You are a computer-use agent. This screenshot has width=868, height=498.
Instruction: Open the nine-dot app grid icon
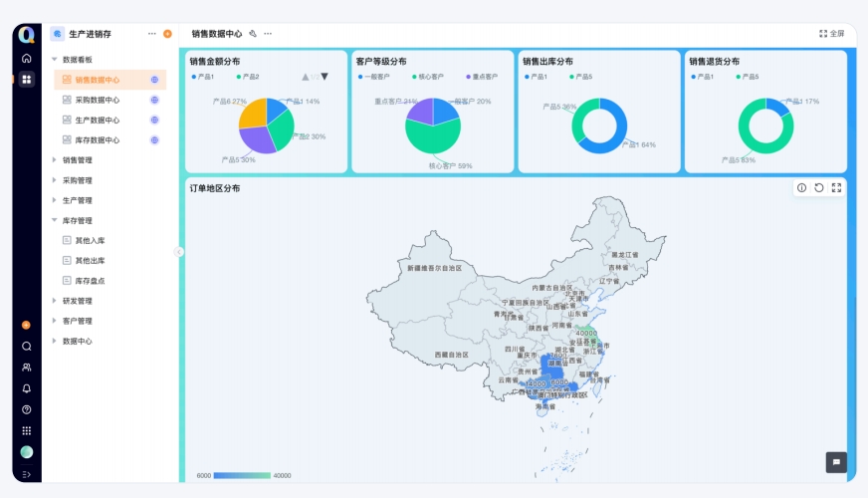point(26,430)
